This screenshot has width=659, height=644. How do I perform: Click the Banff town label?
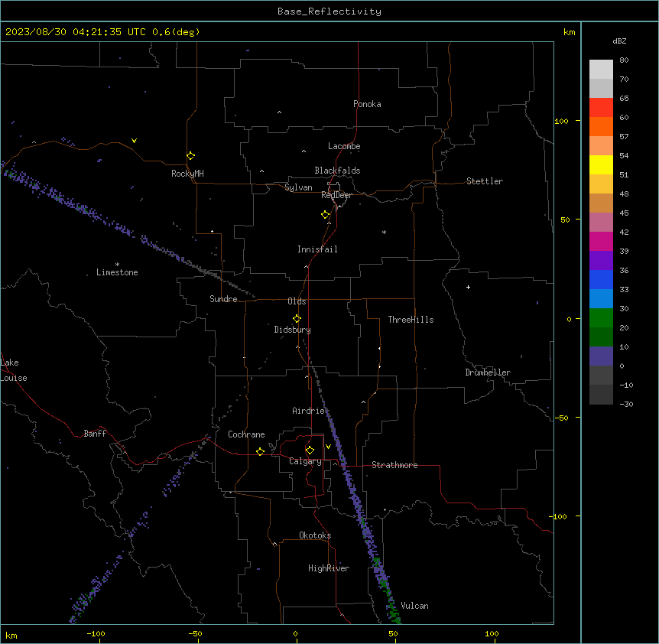[95, 434]
